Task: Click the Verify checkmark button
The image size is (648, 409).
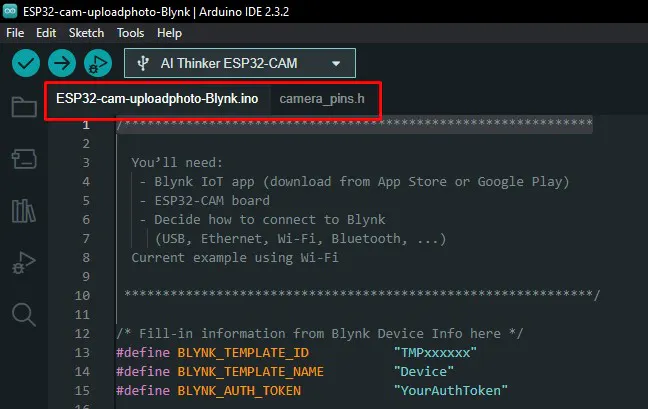Action: point(26,63)
